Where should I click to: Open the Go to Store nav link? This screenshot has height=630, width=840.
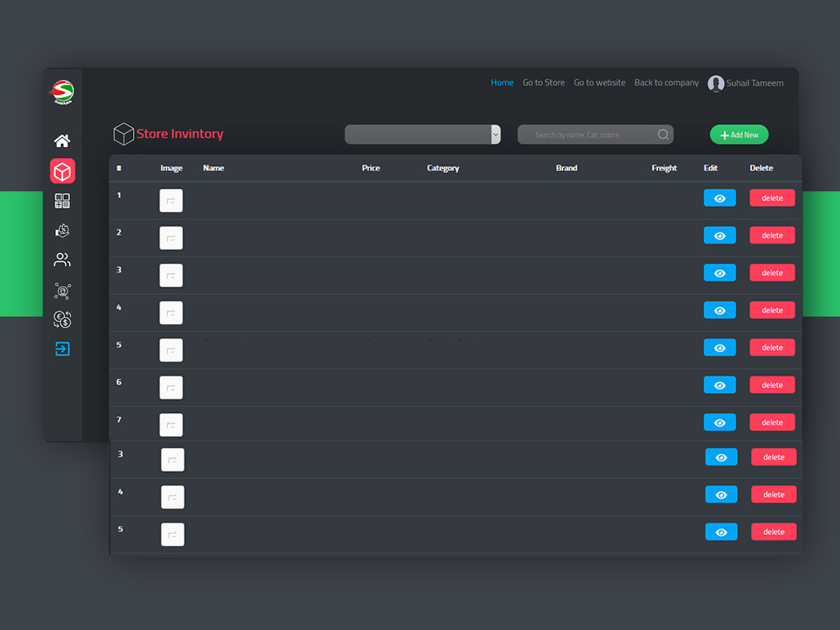(544, 82)
